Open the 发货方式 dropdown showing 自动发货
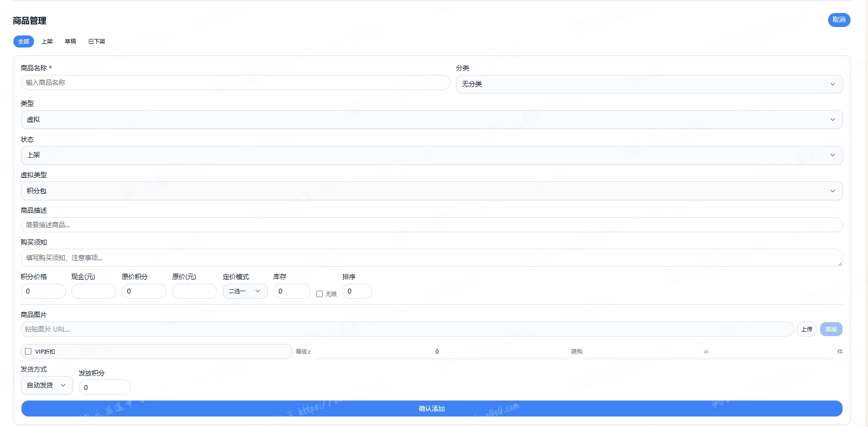Screen dimensions: 868x427 coord(47,386)
